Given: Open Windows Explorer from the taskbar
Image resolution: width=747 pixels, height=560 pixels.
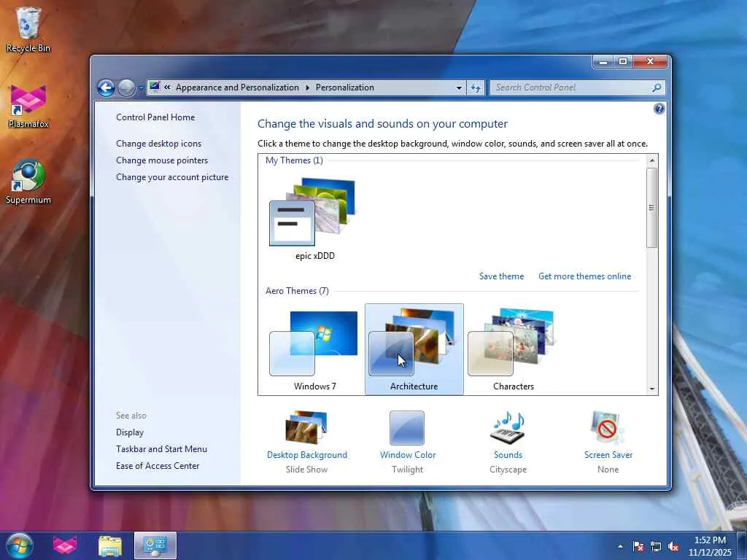Looking at the screenshot, I should [x=110, y=545].
